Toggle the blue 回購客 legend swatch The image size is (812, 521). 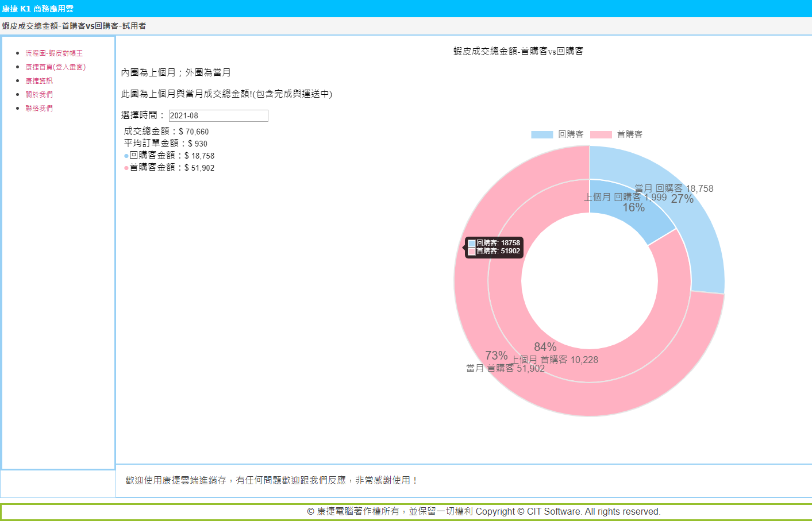(x=542, y=134)
